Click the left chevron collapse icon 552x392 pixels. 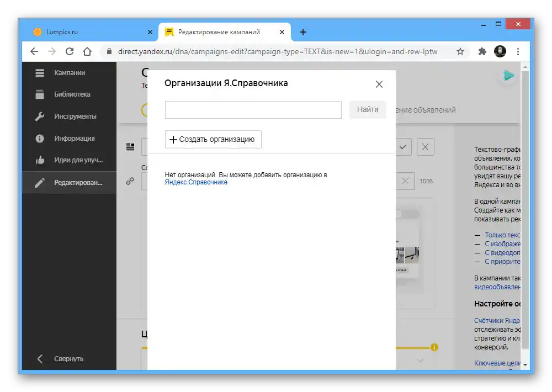click(x=40, y=358)
